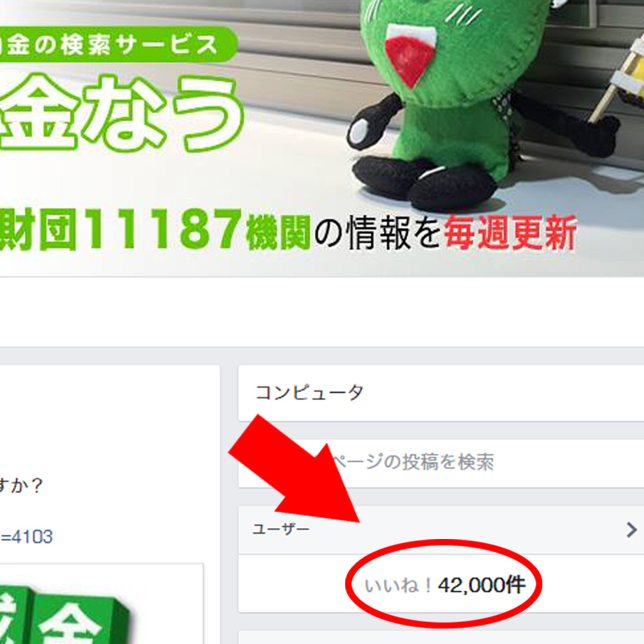This screenshot has width=644, height=644.
Task: Click the 金なう logo text
Action: [122, 111]
